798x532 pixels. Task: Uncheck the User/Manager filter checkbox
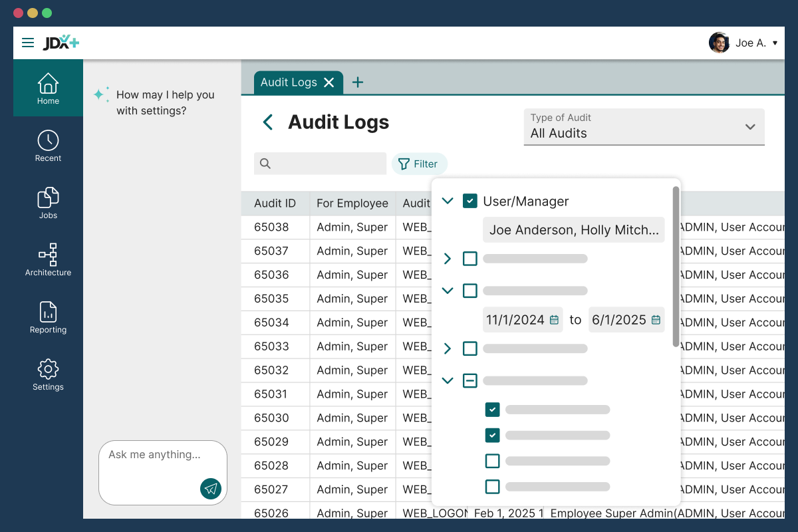point(470,201)
